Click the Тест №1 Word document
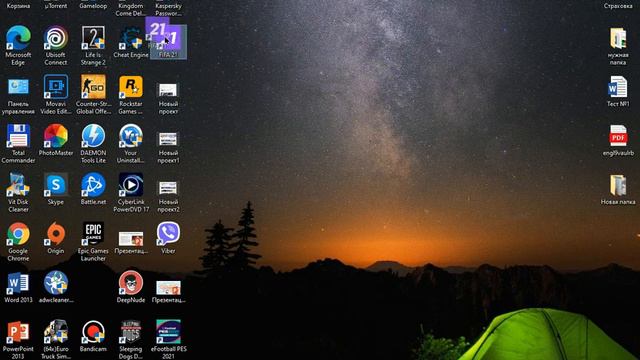 click(618, 91)
